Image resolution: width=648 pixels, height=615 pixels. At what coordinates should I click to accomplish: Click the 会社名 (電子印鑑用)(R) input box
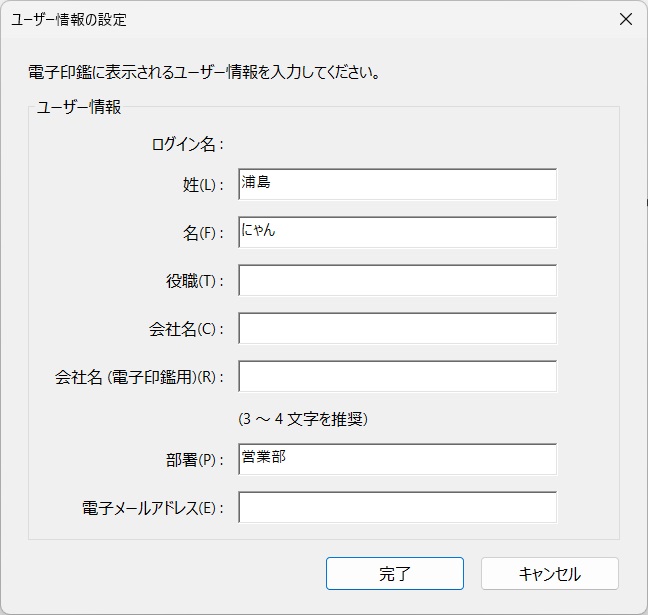397,376
